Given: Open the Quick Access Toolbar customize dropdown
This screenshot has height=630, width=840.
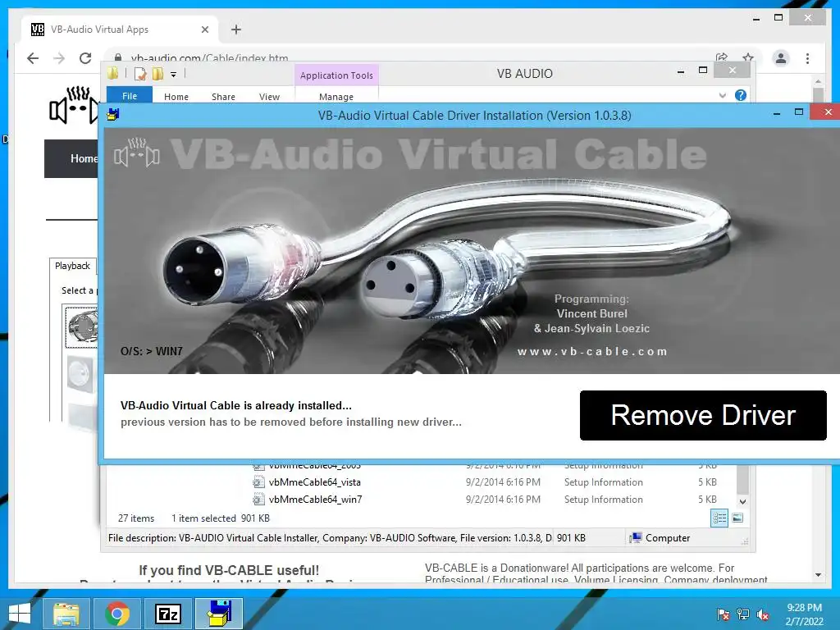Looking at the screenshot, I should tap(174, 75).
